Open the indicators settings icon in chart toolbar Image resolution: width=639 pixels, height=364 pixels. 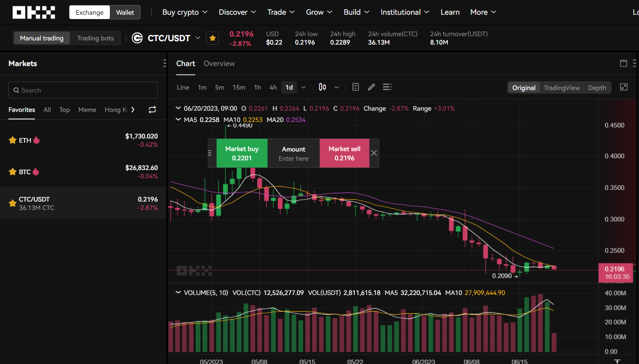(356, 87)
